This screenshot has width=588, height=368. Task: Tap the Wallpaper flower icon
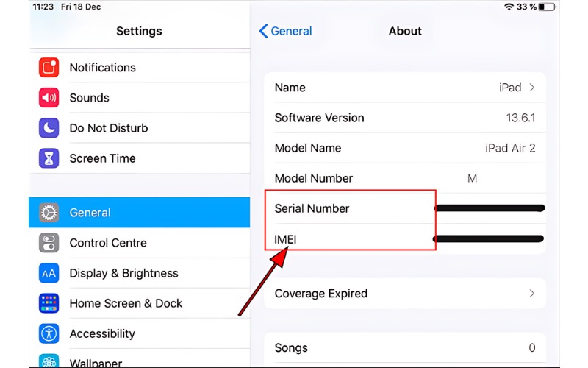click(49, 361)
